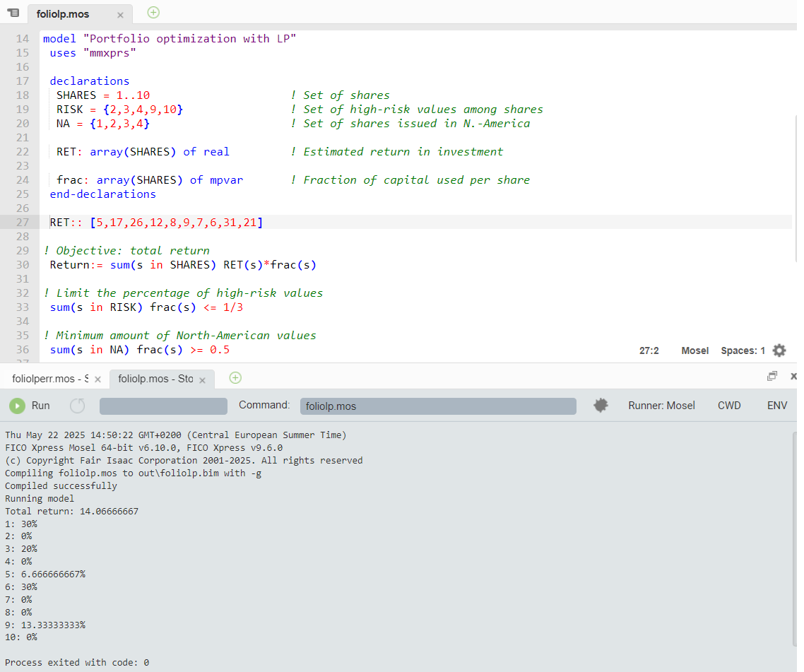Screen dimensions: 804x672
Task: Open the Mosel language mode selector
Action: 694,350
